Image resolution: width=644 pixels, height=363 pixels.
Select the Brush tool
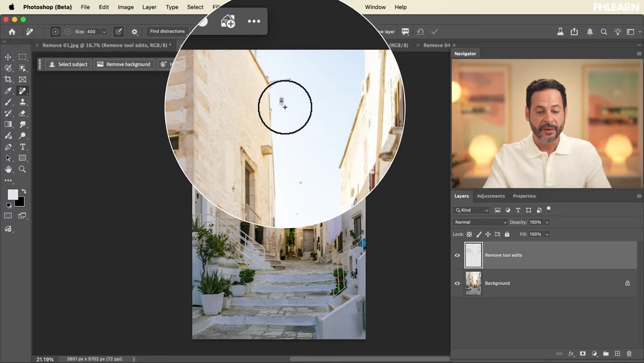pos(8,102)
